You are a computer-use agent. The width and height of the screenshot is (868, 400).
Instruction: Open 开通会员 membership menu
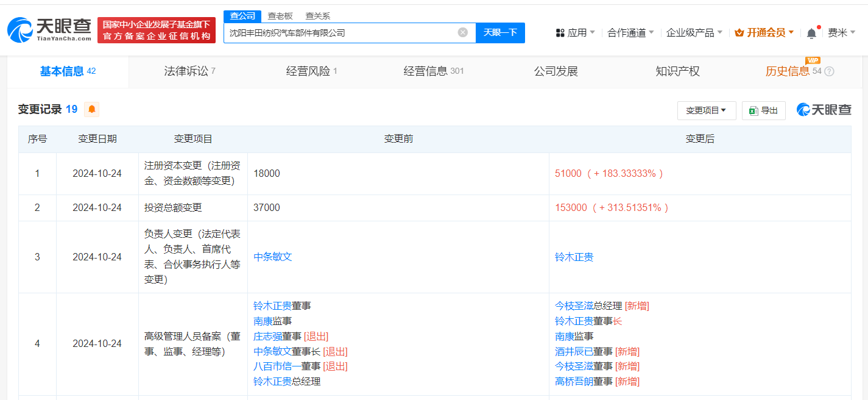coord(764,33)
